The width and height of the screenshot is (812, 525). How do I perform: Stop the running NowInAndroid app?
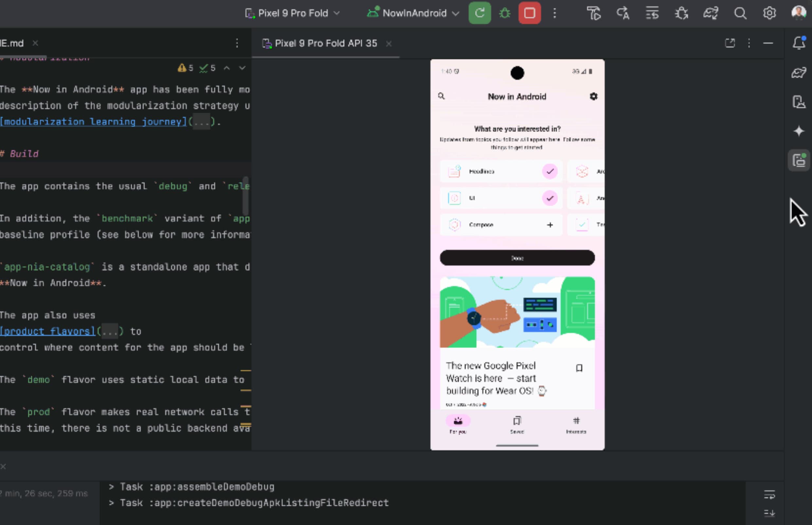529,13
